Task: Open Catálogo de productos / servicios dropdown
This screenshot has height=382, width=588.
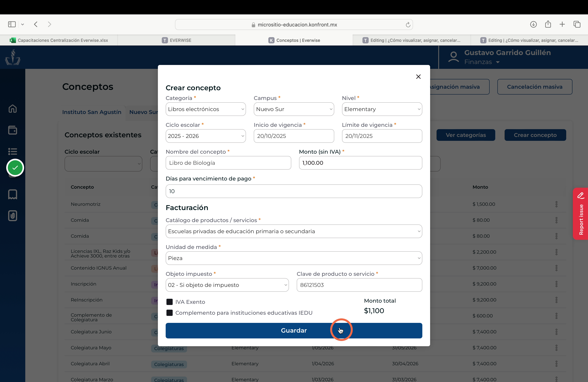Action: 294,231
